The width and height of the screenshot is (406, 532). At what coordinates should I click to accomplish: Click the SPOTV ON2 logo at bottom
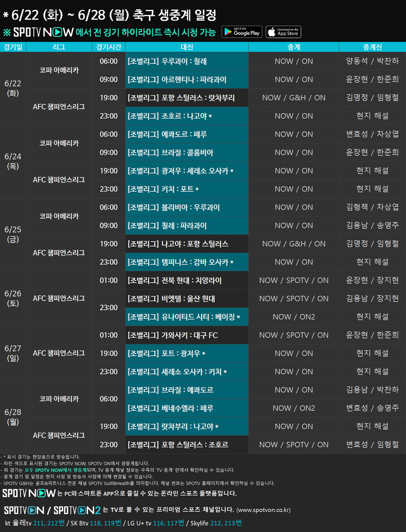[x=78, y=509]
